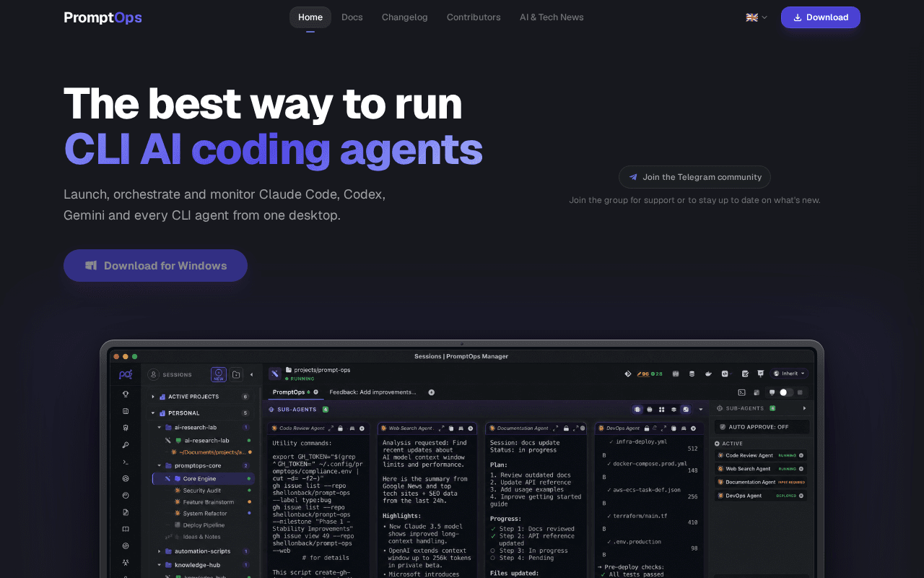Click the terminal icon below toolbar
This screenshot has height=578, width=924.
pyautogui.click(x=741, y=392)
